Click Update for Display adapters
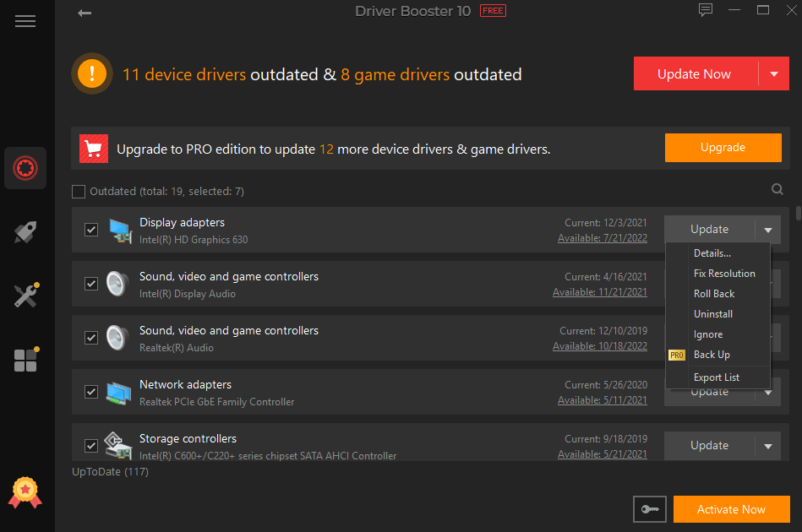Screen dimensions: 802x532 tap(709, 230)
